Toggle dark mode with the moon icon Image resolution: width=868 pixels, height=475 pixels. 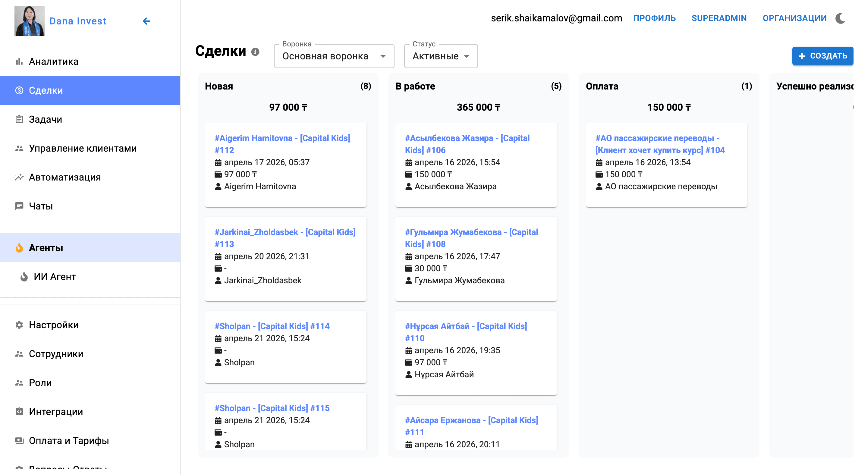tap(840, 18)
